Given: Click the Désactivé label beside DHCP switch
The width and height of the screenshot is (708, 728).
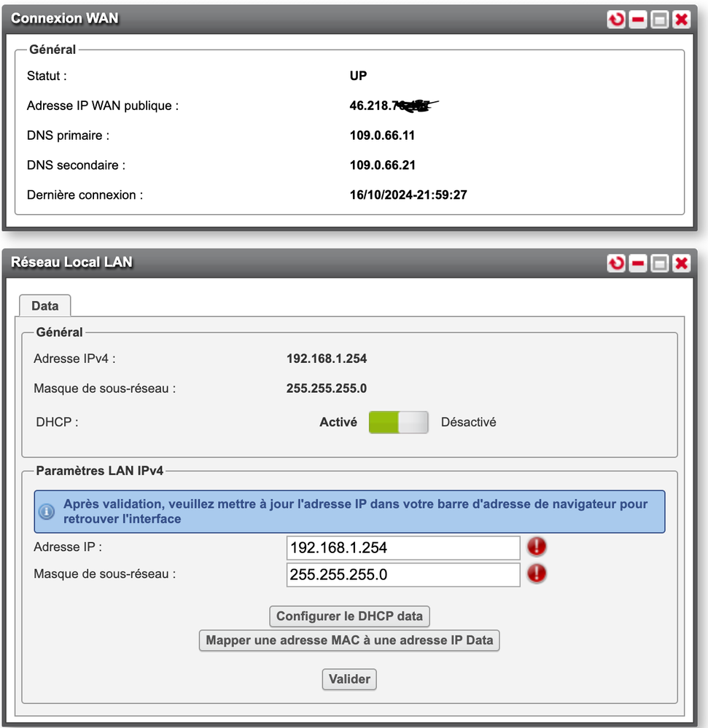Looking at the screenshot, I should [x=468, y=422].
